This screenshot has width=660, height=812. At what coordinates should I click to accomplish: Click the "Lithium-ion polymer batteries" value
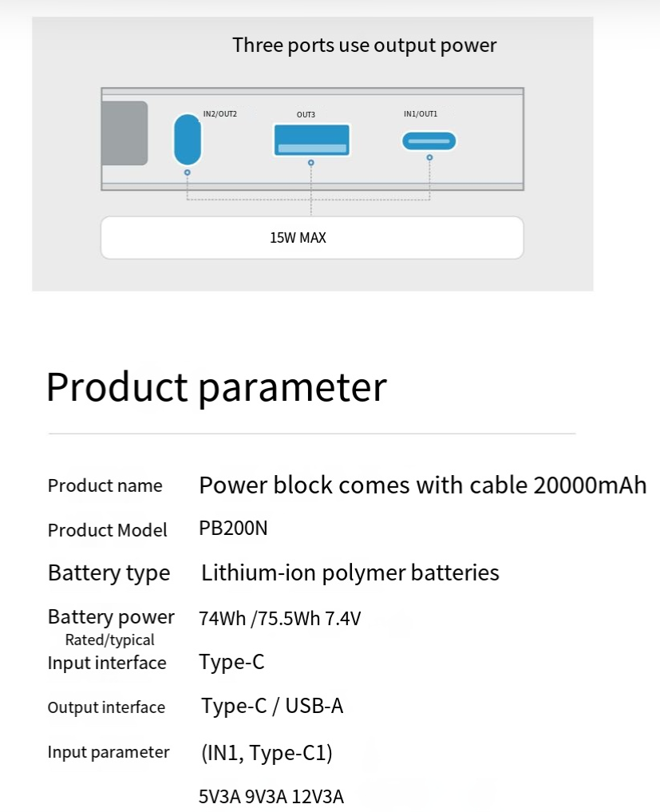pyautogui.click(x=350, y=572)
